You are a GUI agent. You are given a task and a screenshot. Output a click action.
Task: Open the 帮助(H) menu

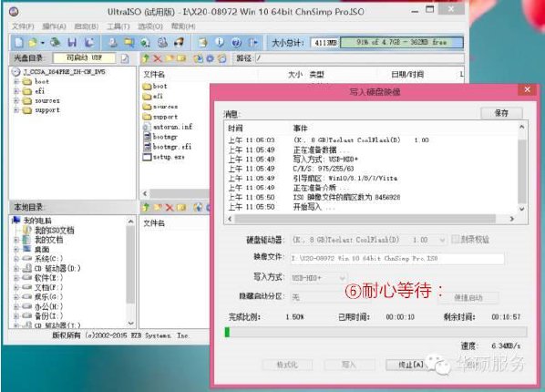183,26
